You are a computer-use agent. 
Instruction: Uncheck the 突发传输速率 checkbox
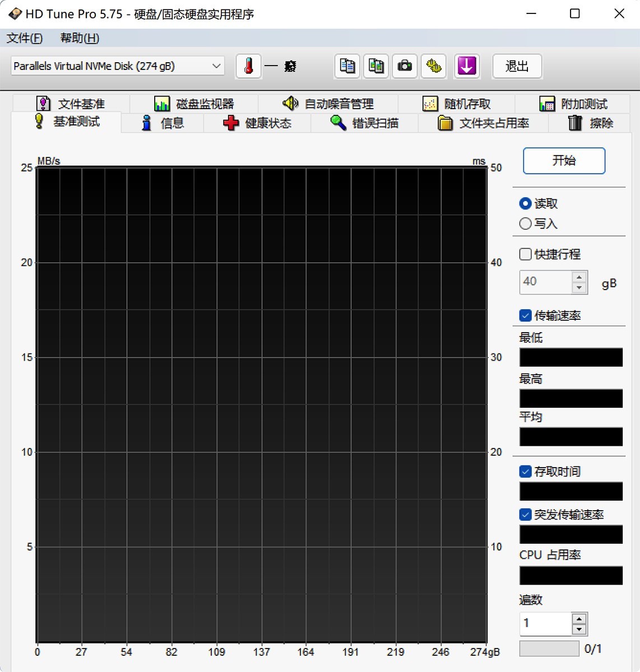(x=525, y=514)
